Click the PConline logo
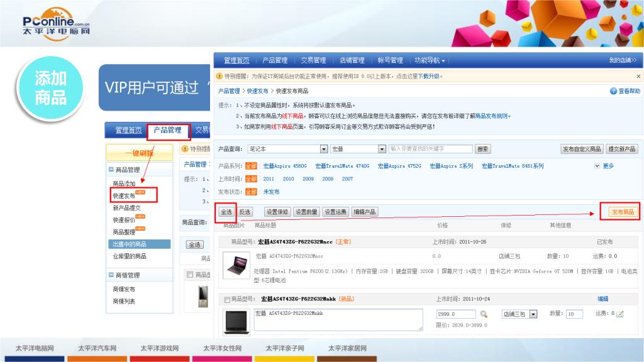This screenshot has width=644, height=362. coord(56,25)
